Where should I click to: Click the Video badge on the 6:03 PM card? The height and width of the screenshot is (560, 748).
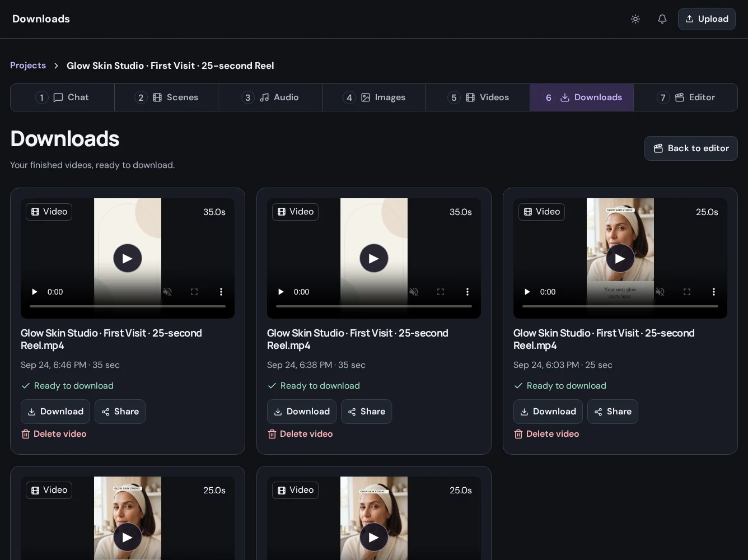[542, 212]
